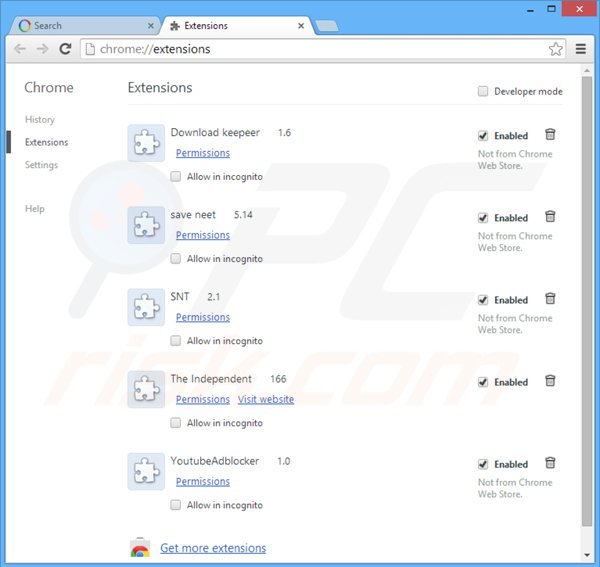Click the Chrome Web Store icon

(140, 548)
